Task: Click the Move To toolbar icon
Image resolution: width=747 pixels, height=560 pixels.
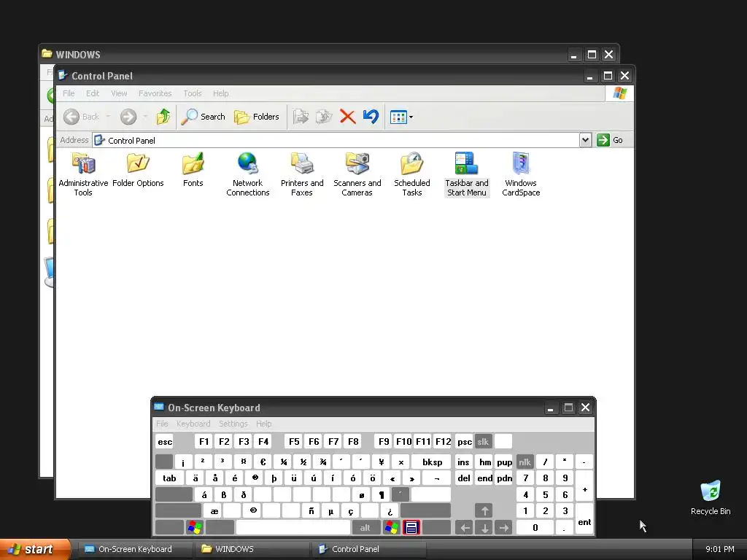Action: click(x=301, y=117)
